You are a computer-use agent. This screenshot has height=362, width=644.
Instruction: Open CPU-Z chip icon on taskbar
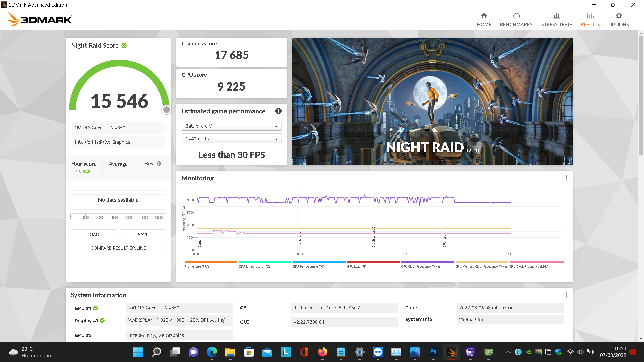(x=470, y=352)
